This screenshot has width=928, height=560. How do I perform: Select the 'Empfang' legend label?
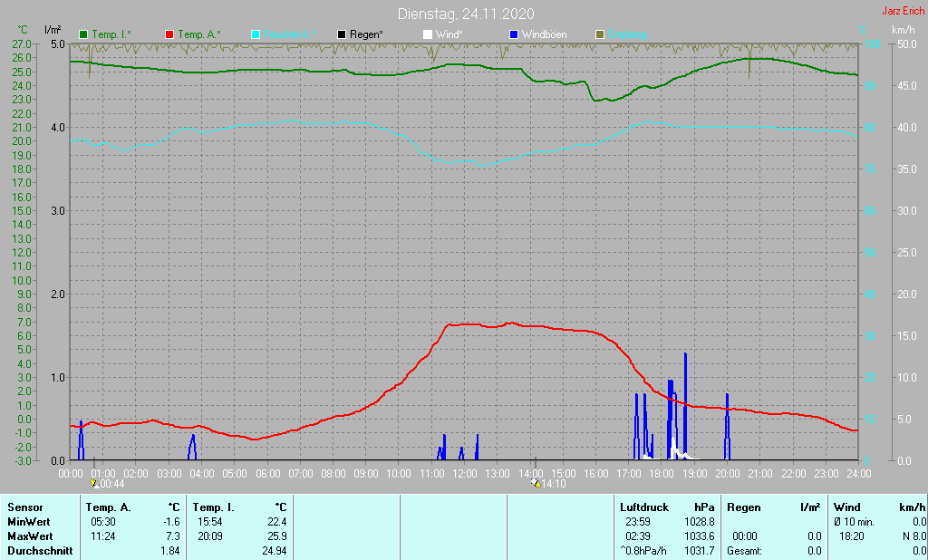click(x=627, y=35)
